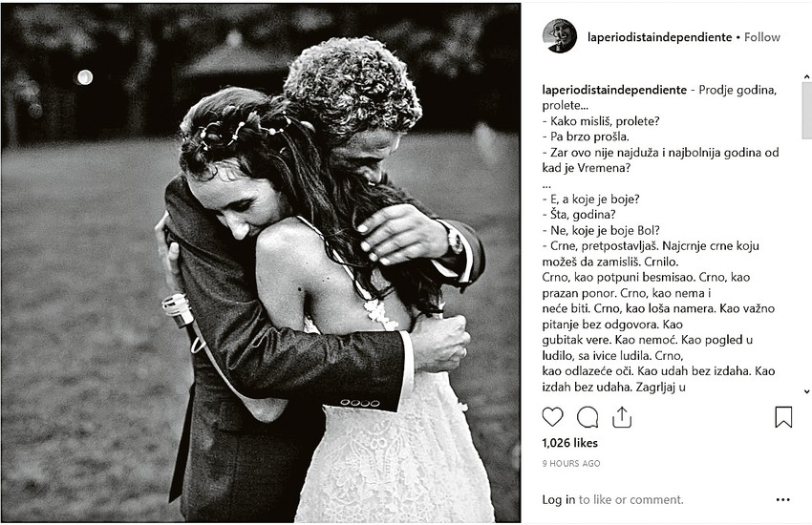Screen dimensions: 812x525
Task: Like the post with the heart icon
Action: point(552,417)
